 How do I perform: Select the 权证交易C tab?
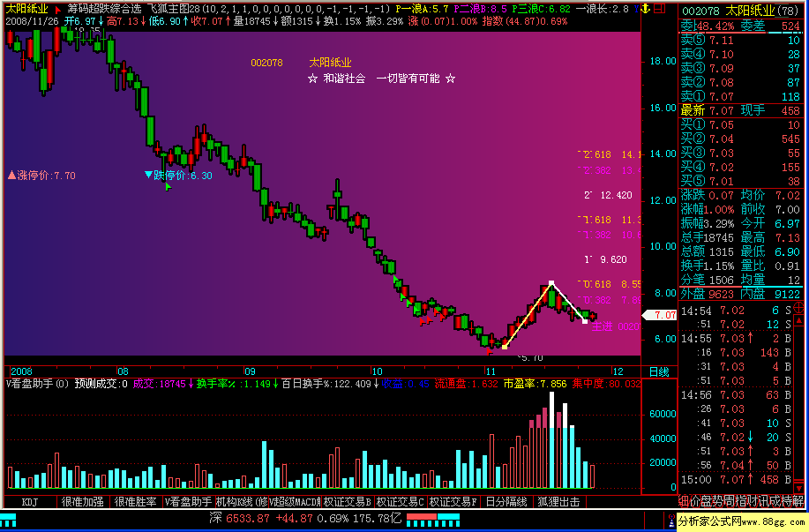pyautogui.click(x=401, y=501)
